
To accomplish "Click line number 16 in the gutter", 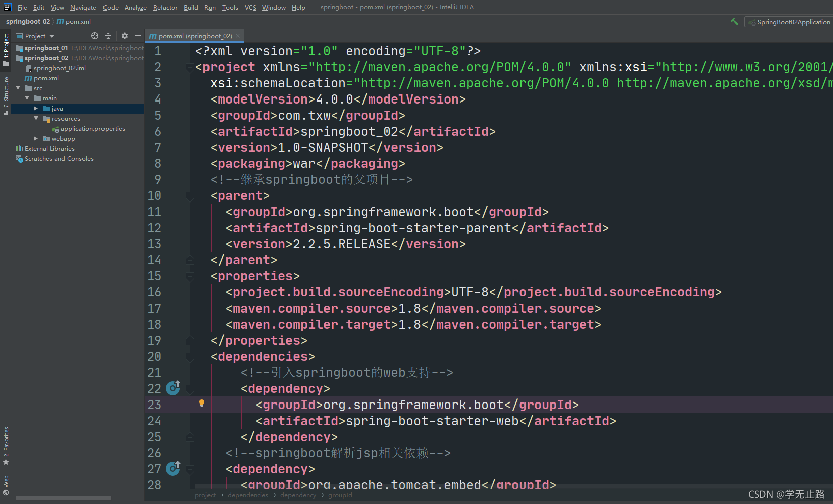I will point(154,292).
